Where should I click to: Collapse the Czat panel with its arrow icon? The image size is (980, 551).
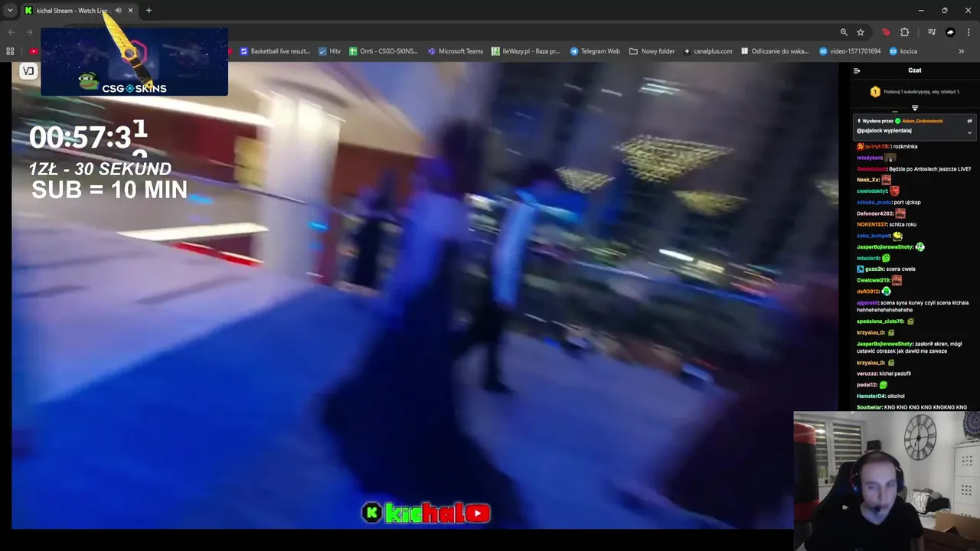(857, 70)
